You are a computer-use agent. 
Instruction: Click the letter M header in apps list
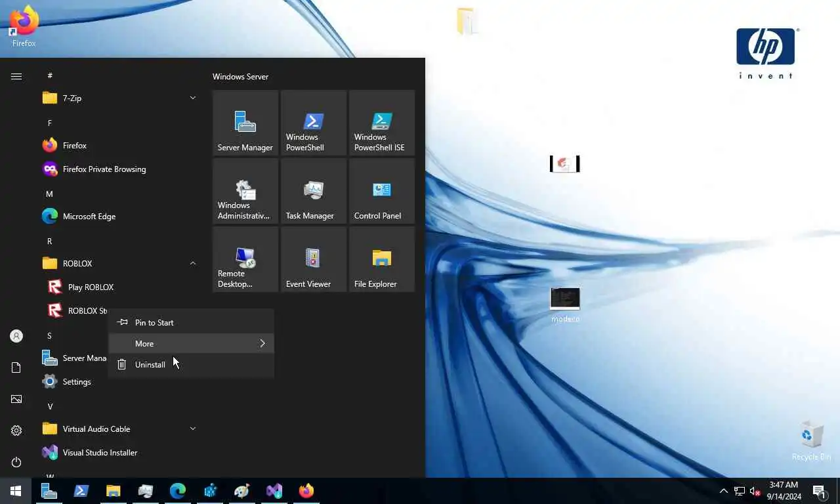click(x=50, y=194)
